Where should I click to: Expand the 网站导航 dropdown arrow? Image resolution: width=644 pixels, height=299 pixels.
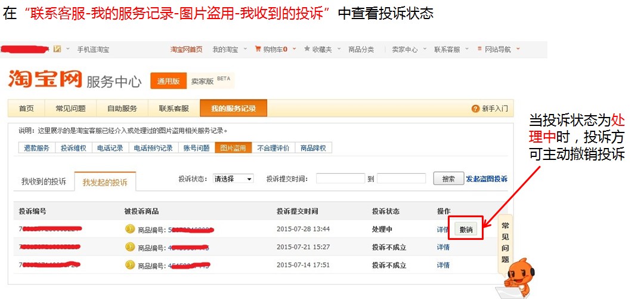pyautogui.click(x=518, y=49)
